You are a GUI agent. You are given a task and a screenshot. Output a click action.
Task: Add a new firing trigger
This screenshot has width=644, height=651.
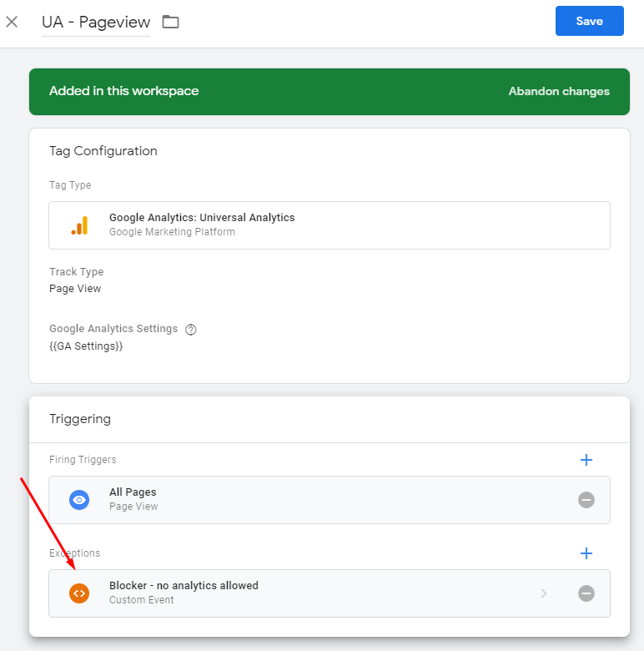pyautogui.click(x=586, y=460)
